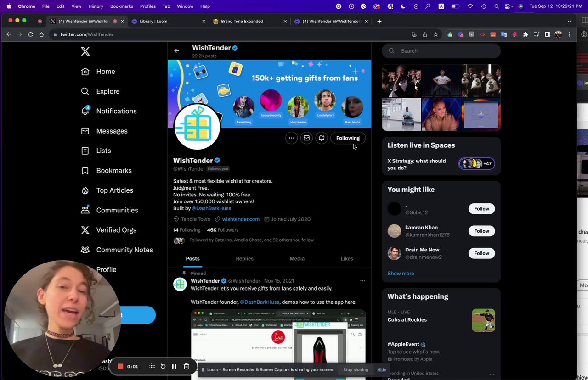This screenshot has height=380, width=588.
Task: Delete the Loom recording with the trash icon
Action: (x=186, y=366)
